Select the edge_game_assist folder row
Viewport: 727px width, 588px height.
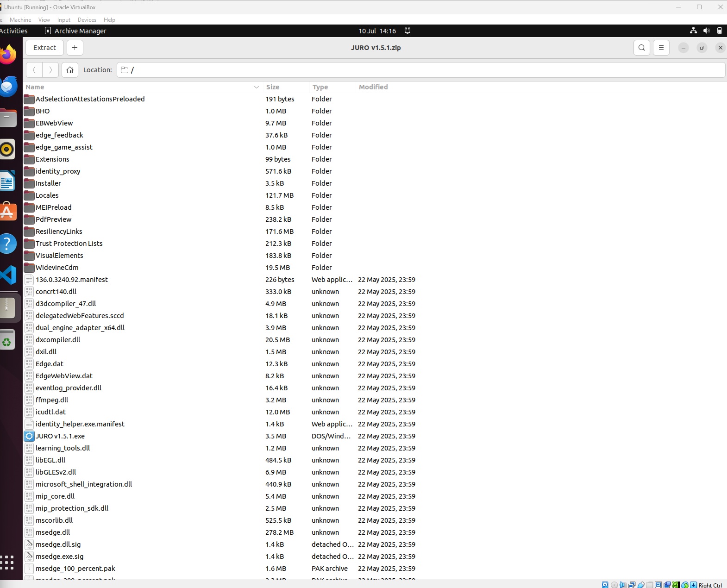[374, 147]
